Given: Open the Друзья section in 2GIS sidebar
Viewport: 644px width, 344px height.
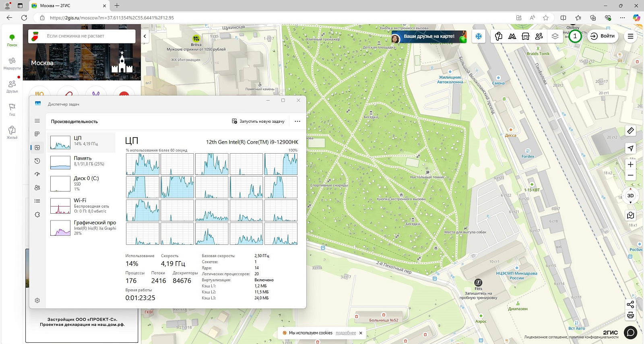Looking at the screenshot, I should click(x=12, y=86).
